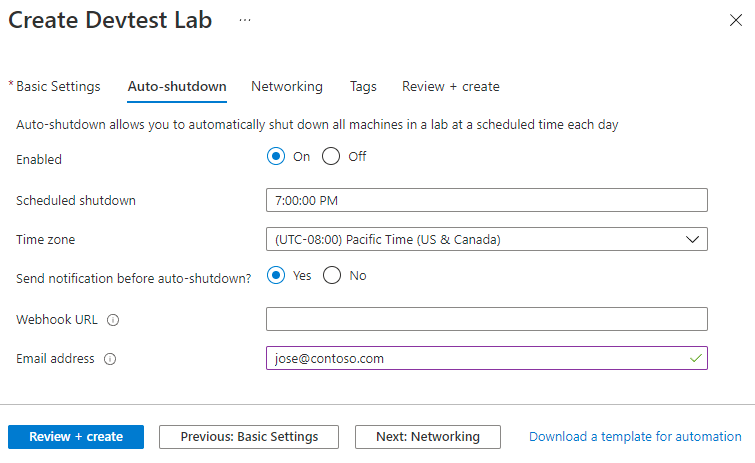Click into the Scheduled shutdown time field

[486, 200]
